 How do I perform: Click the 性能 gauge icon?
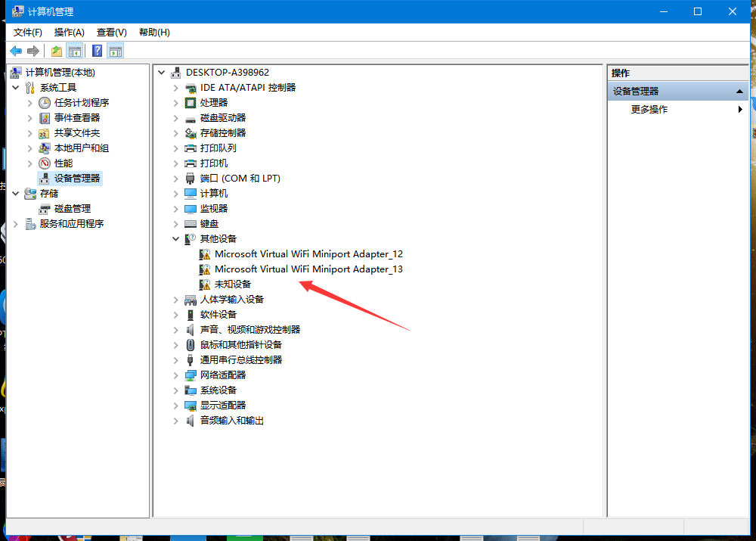[x=45, y=163]
